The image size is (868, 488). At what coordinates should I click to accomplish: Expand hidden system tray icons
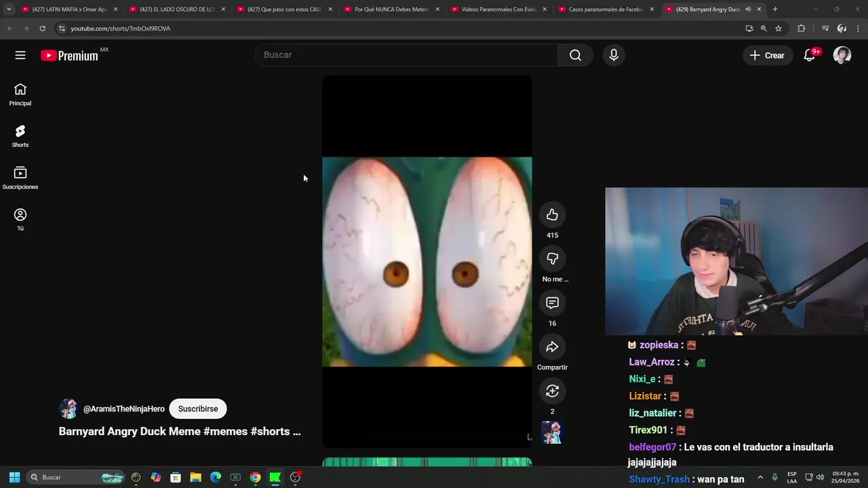point(760,477)
